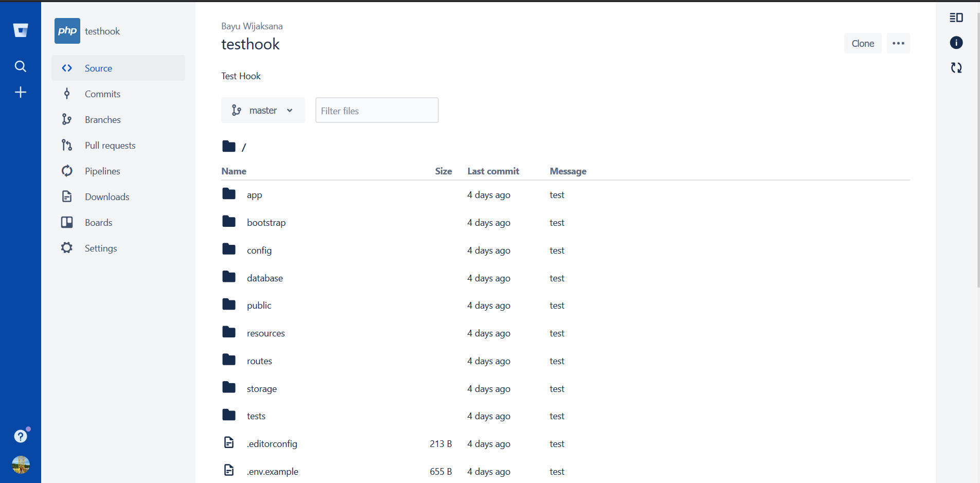This screenshot has height=483, width=980.
Task: Click the Pull requests sidebar icon
Action: point(67,145)
